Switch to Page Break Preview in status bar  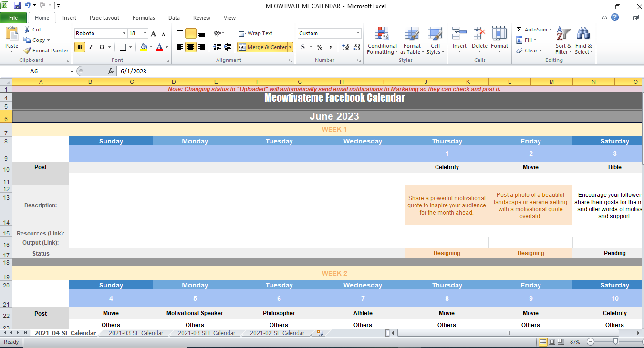pyautogui.click(x=562, y=342)
